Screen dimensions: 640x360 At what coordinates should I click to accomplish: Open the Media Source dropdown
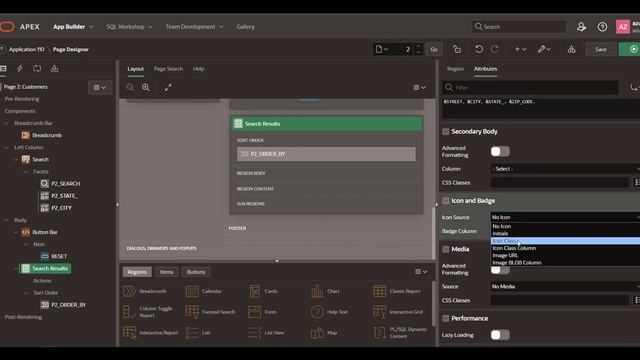(565, 287)
